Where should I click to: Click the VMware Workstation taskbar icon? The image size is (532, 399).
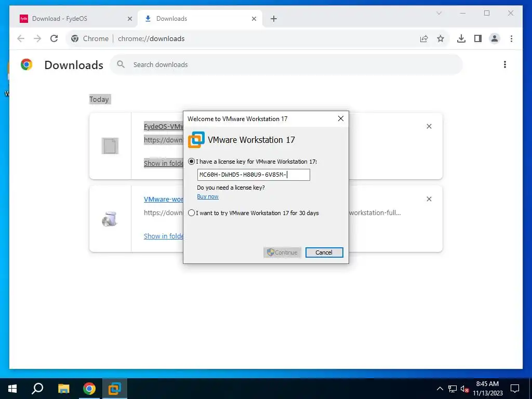click(115, 389)
